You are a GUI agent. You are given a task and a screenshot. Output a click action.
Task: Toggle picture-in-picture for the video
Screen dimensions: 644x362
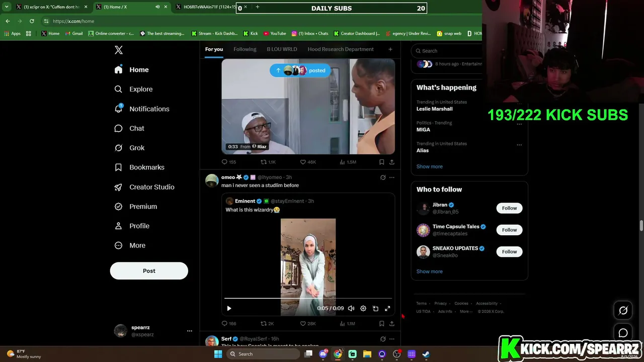point(375,308)
